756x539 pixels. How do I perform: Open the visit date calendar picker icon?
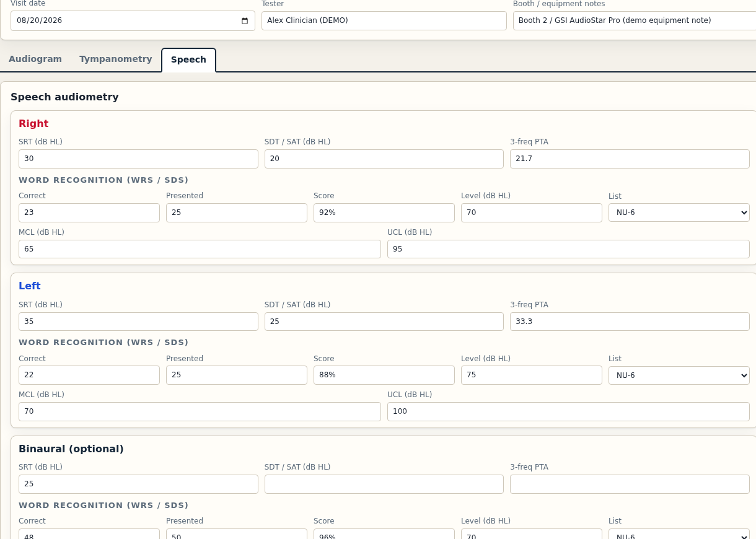pos(245,20)
